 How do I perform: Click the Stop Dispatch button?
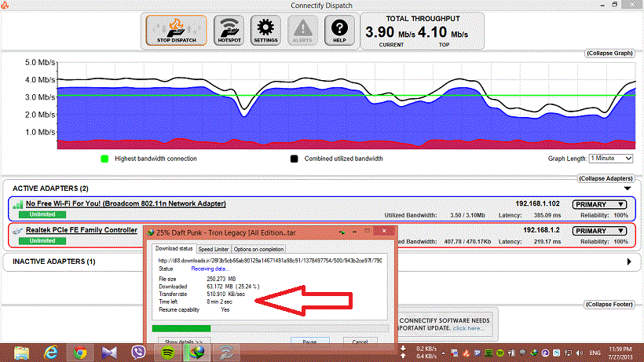(x=176, y=31)
